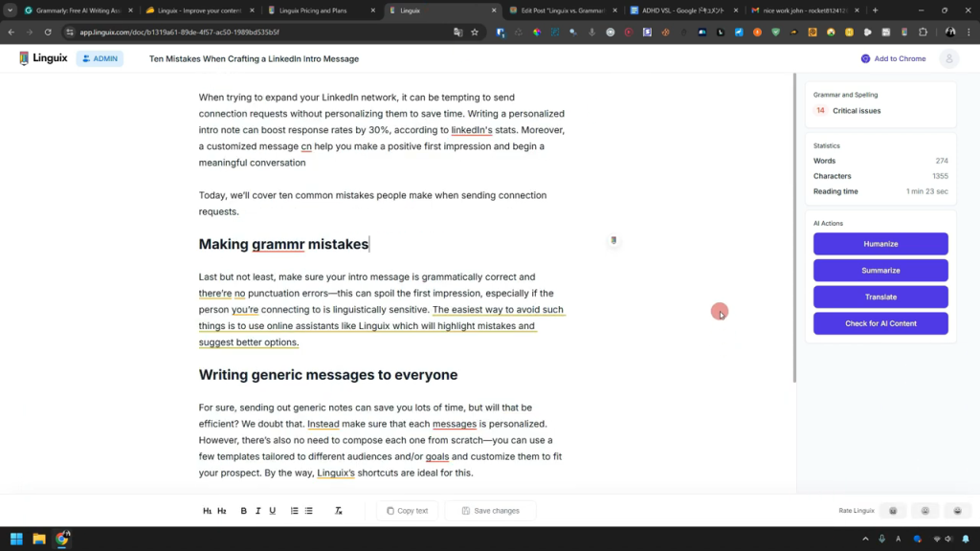Image resolution: width=980 pixels, height=551 pixels.
Task: Open File Explorer from taskbar
Action: (38, 539)
